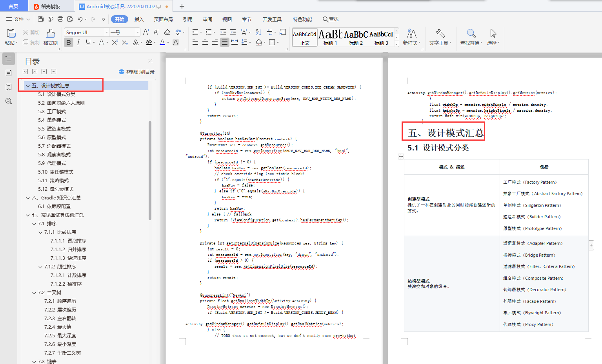Select the Format Painter (格式刷) tool

click(51, 37)
